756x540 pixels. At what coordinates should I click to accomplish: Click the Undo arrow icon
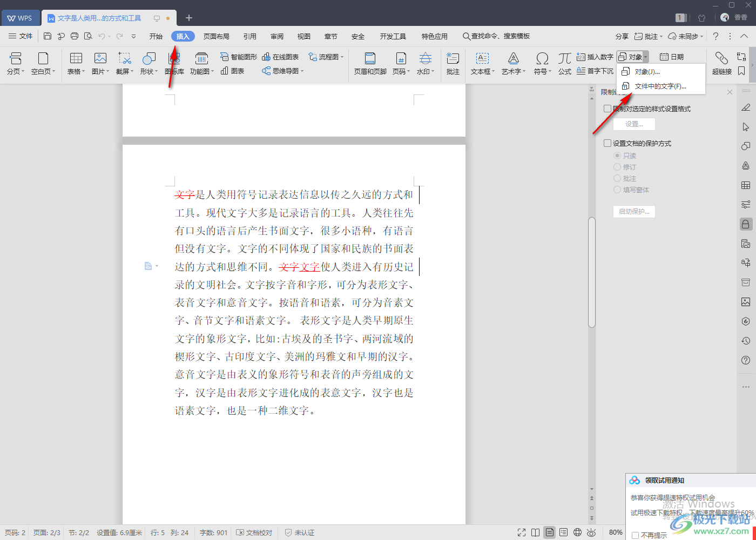pyautogui.click(x=102, y=36)
